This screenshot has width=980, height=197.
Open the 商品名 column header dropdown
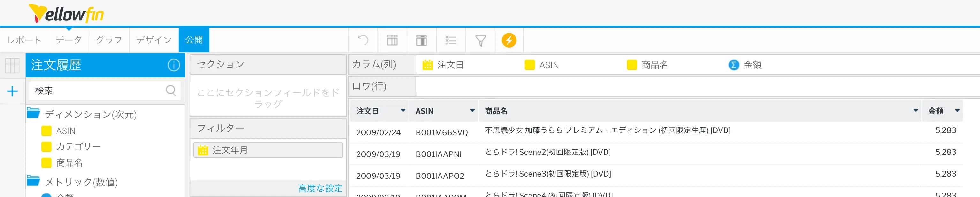click(915, 111)
